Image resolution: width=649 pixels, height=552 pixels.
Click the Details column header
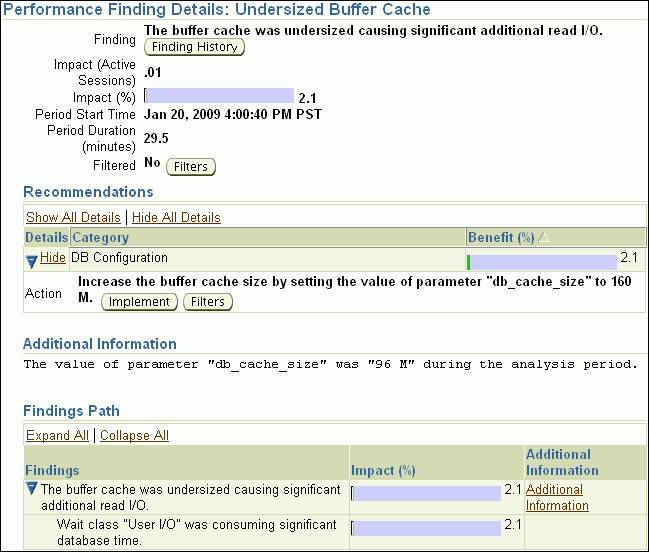[x=46, y=238]
